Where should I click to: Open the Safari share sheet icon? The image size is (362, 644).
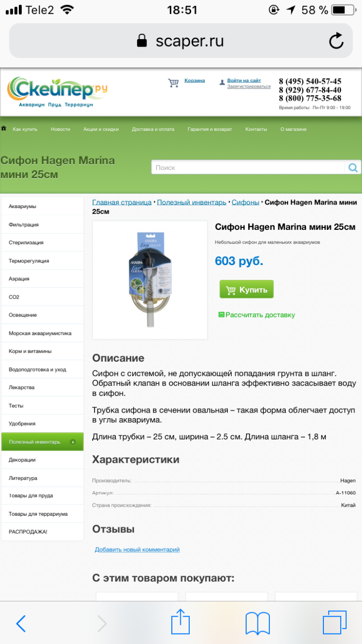coord(180,622)
